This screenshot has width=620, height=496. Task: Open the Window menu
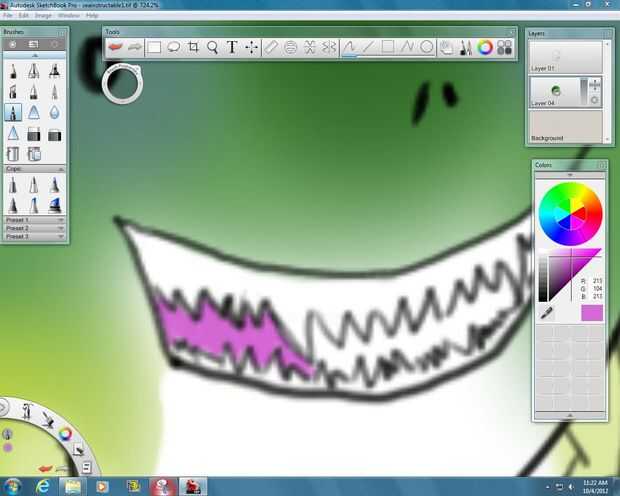(69, 15)
